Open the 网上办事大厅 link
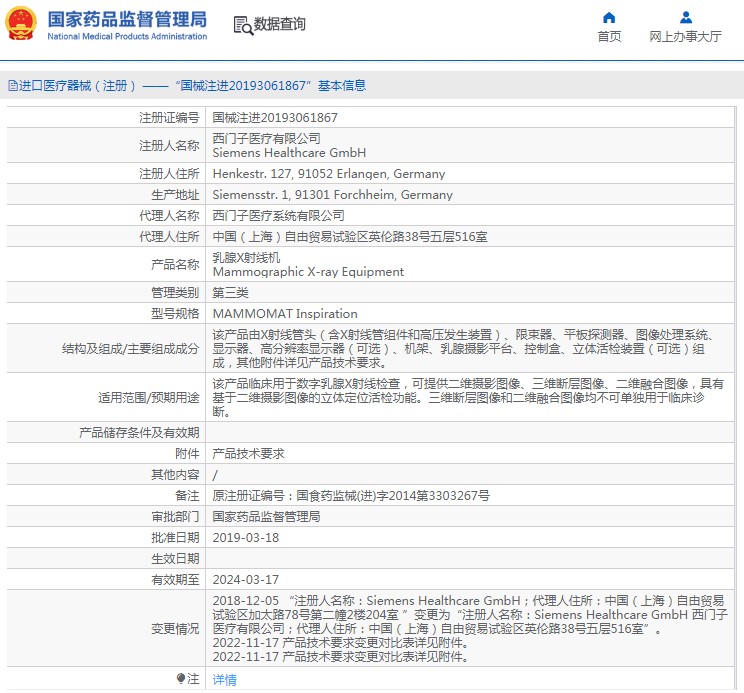This screenshot has height=693, width=744. pyautogui.click(x=685, y=37)
